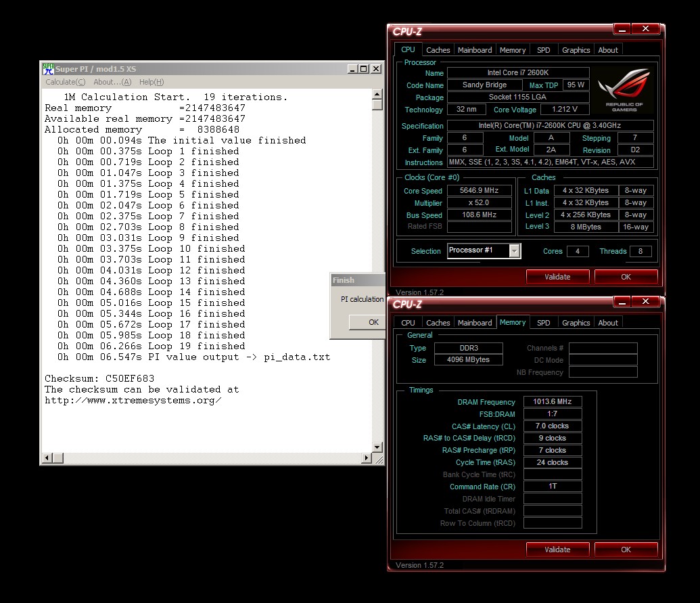Open the Calculate menu in Super PI
Screen dimensions: 700x603
coord(65,82)
